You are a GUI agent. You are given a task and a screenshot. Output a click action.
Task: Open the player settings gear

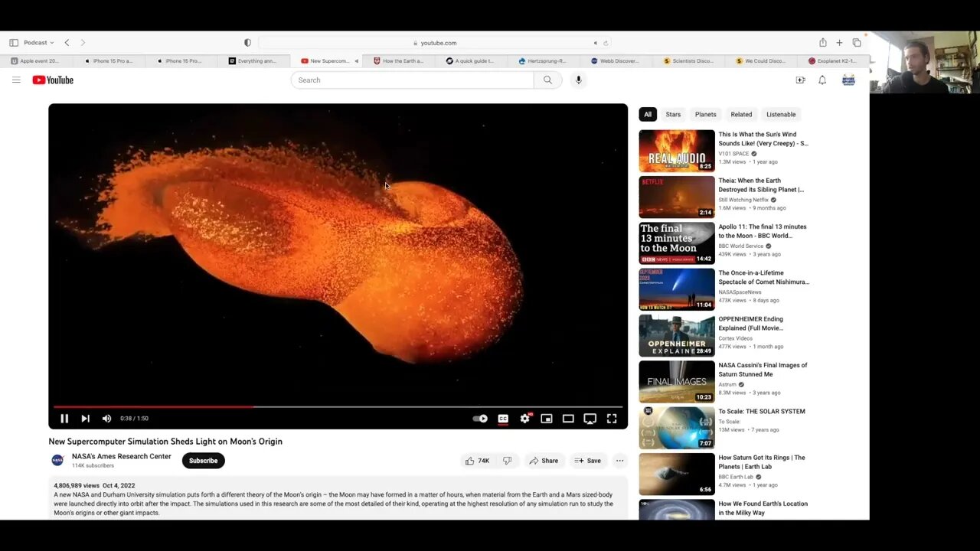[524, 419]
